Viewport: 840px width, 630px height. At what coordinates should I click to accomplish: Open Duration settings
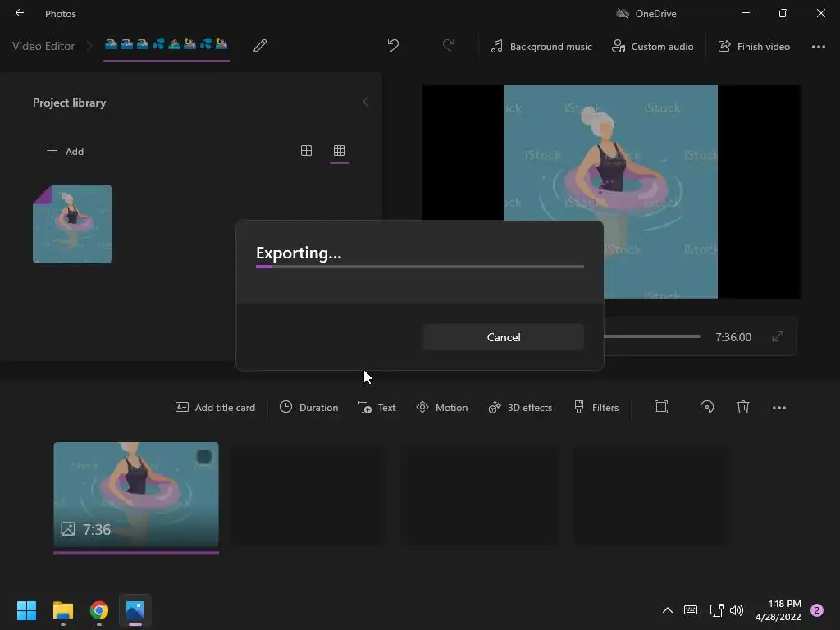308,408
